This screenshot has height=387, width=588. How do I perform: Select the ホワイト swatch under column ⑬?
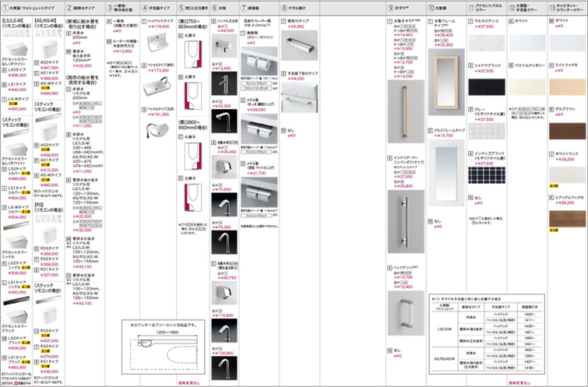(x=568, y=43)
